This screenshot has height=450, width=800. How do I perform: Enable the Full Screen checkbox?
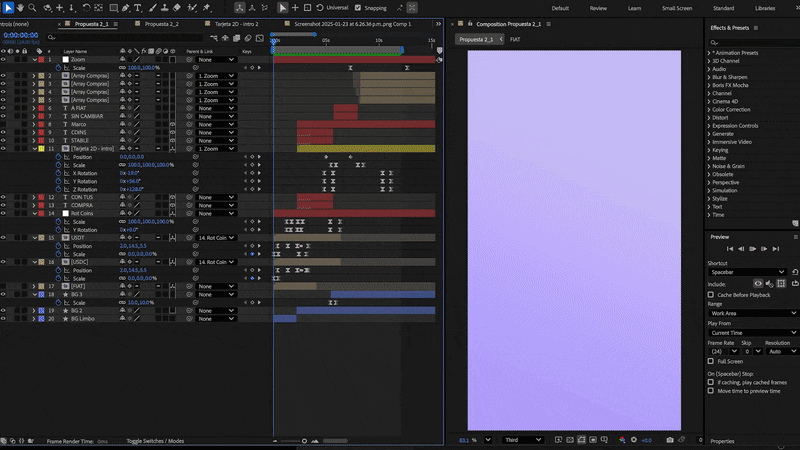[x=711, y=361]
